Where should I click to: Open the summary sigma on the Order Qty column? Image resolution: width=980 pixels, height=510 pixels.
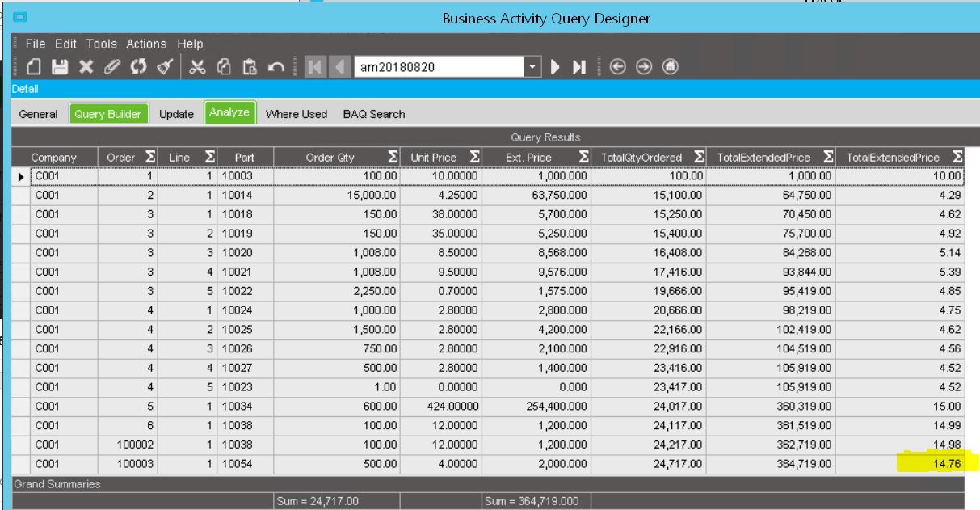pos(393,157)
